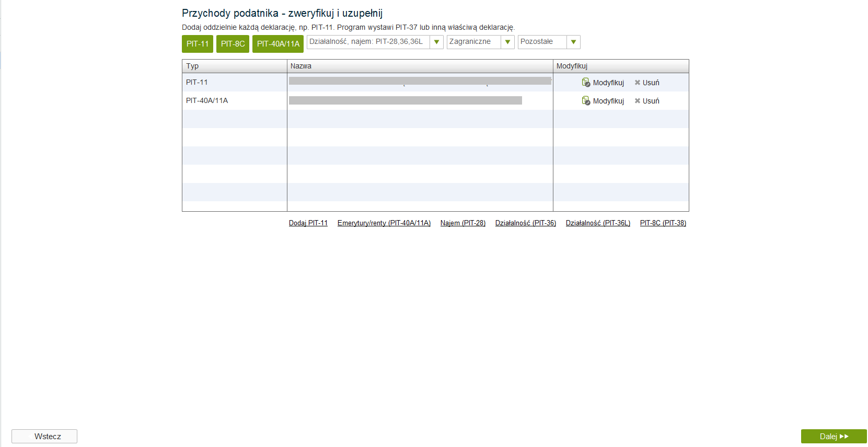Click Modyfikuj icon in PIT-40A/11A row
The image size is (868, 447).
point(586,101)
